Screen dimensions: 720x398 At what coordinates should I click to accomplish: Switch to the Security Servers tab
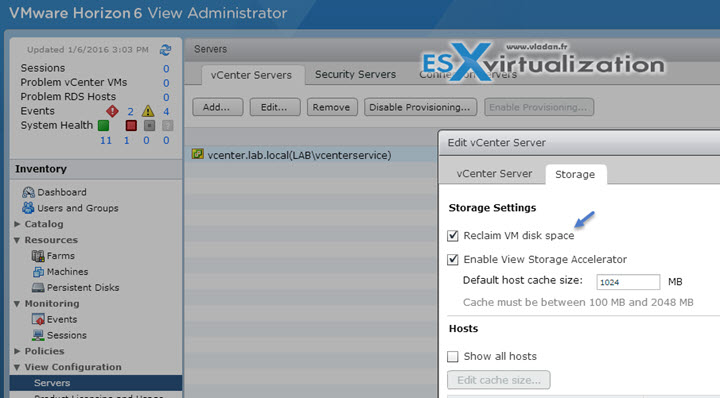click(355, 74)
